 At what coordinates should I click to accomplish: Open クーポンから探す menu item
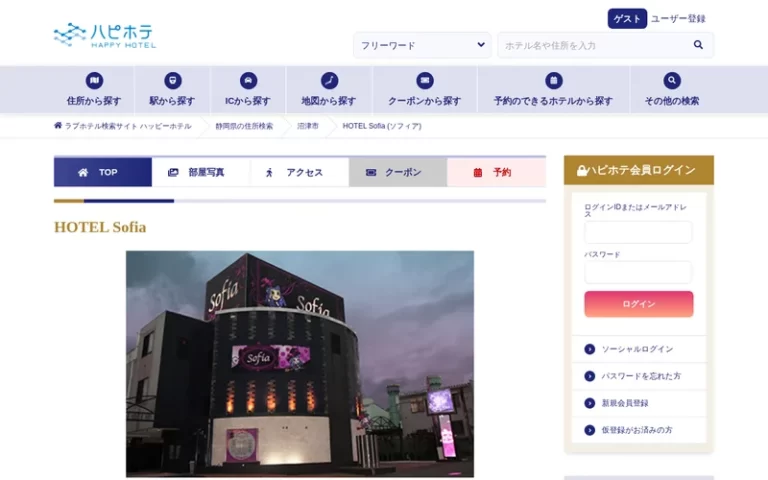coord(425,90)
